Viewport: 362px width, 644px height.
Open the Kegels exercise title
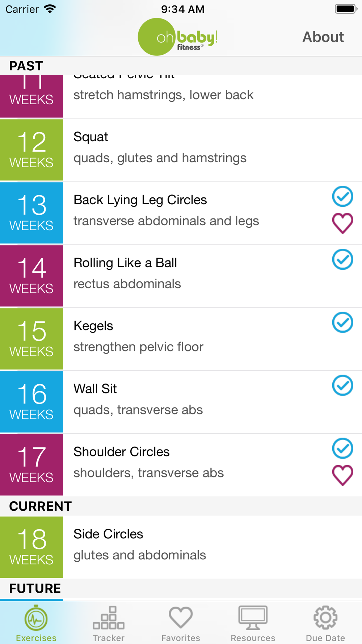click(93, 326)
